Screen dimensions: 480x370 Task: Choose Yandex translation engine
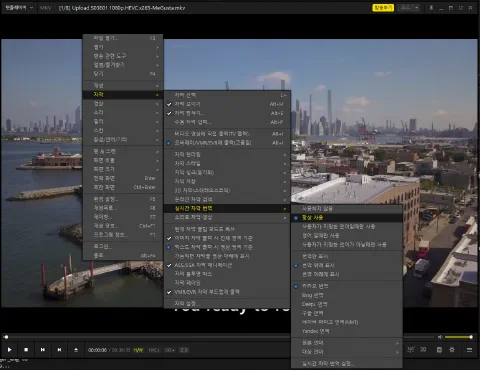click(x=347, y=331)
